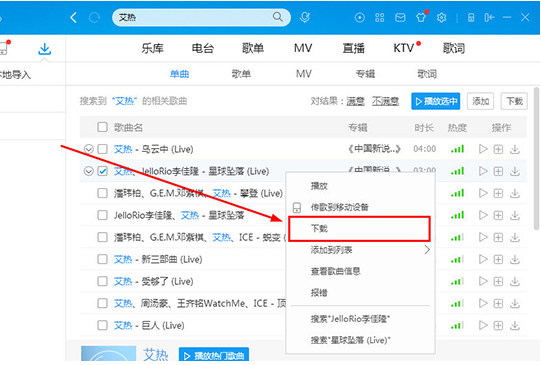Open the KTV tab
The height and width of the screenshot is (365, 541).
[404, 48]
